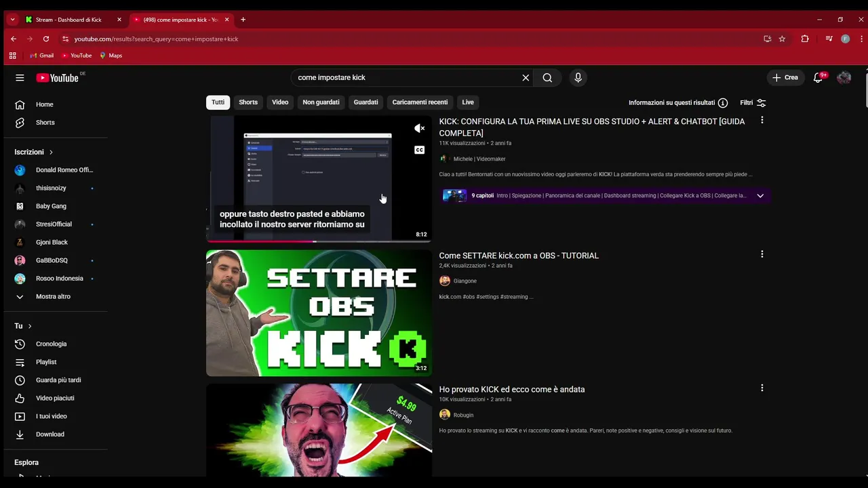This screenshot has height=488, width=868.
Task: Bookmark this page with the star icon
Action: click(782, 39)
